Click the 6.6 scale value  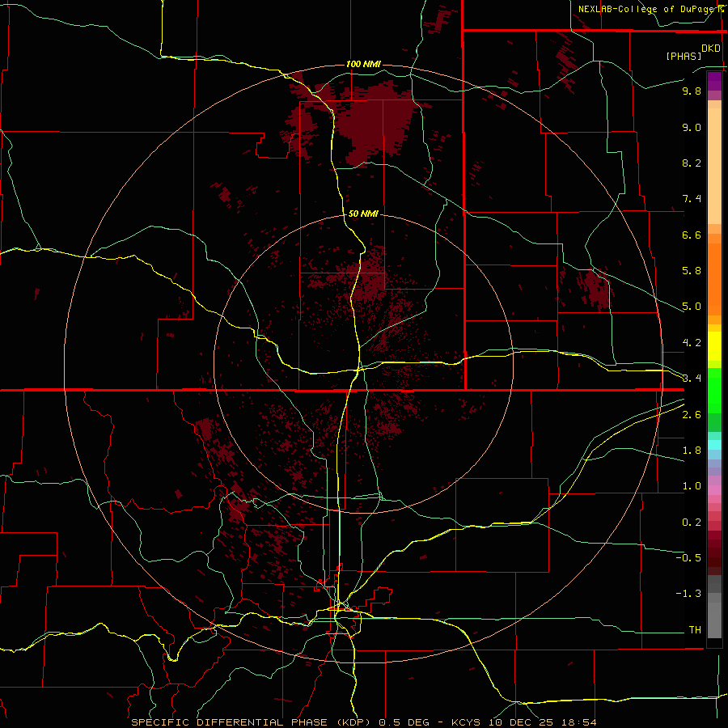click(x=692, y=235)
